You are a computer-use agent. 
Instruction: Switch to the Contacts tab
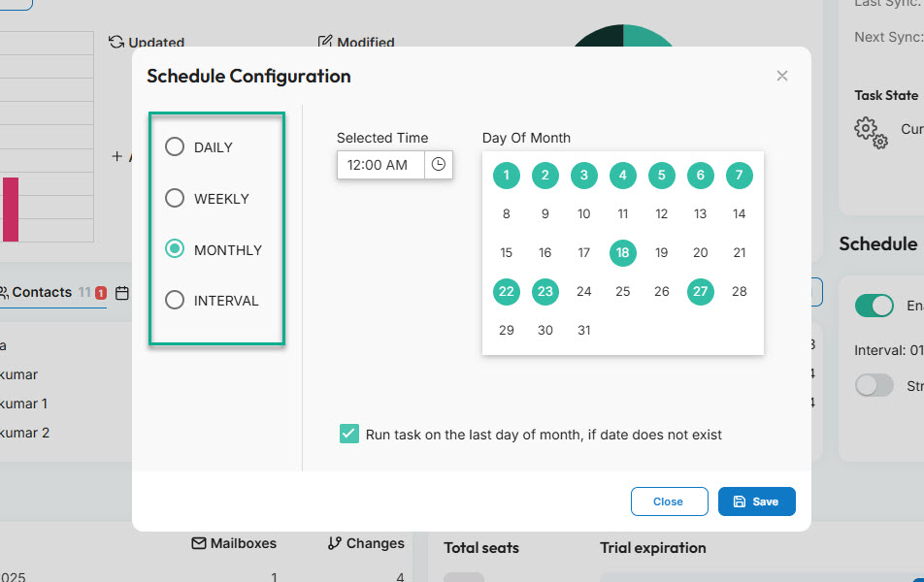pos(44,292)
